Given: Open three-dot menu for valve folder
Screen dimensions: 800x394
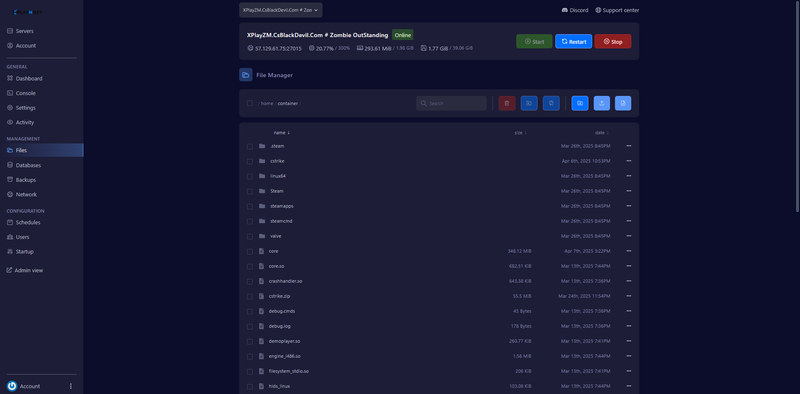Looking at the screenshot, I should [629, 236].
